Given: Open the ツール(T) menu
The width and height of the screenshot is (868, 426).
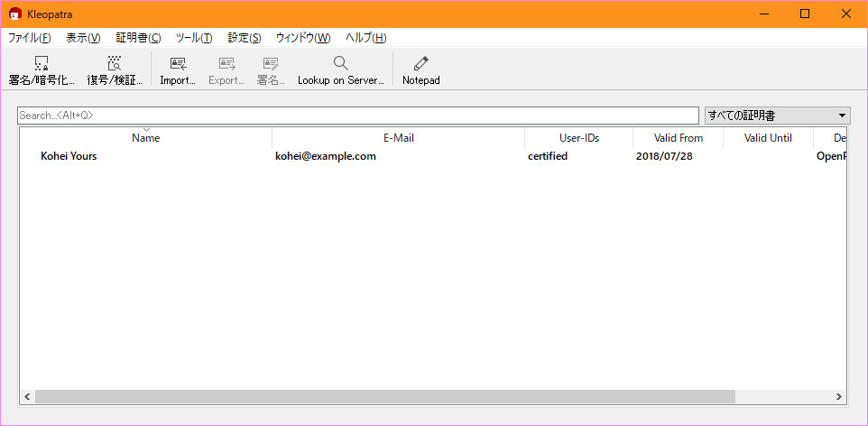Looking at the screenshot, I should point(194,38).
